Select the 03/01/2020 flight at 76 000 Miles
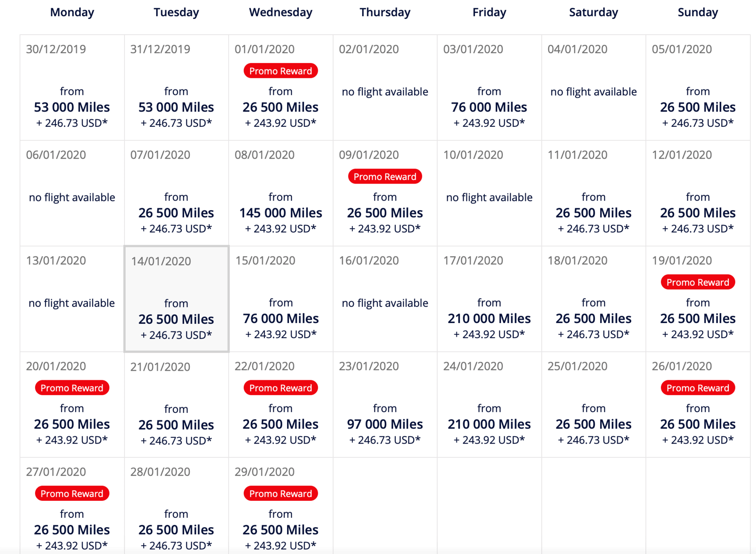This screenshot has width=756, height=554. click(489, 87)
